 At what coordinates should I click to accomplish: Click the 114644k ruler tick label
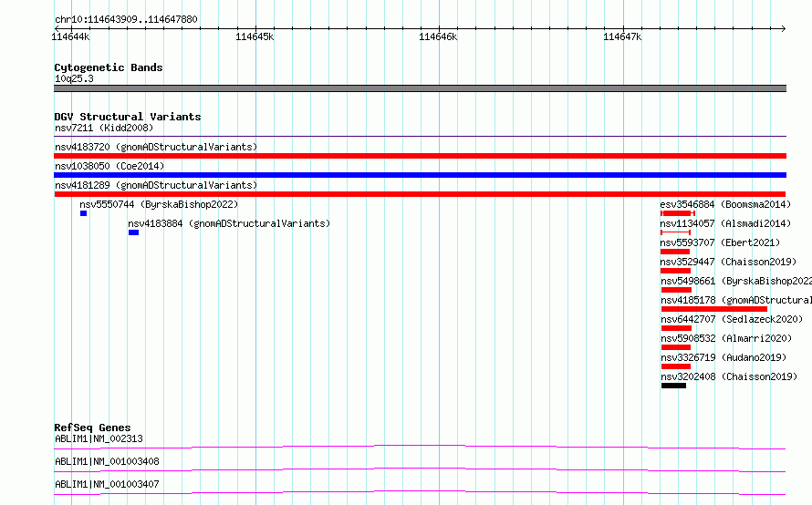coord(70,36)
